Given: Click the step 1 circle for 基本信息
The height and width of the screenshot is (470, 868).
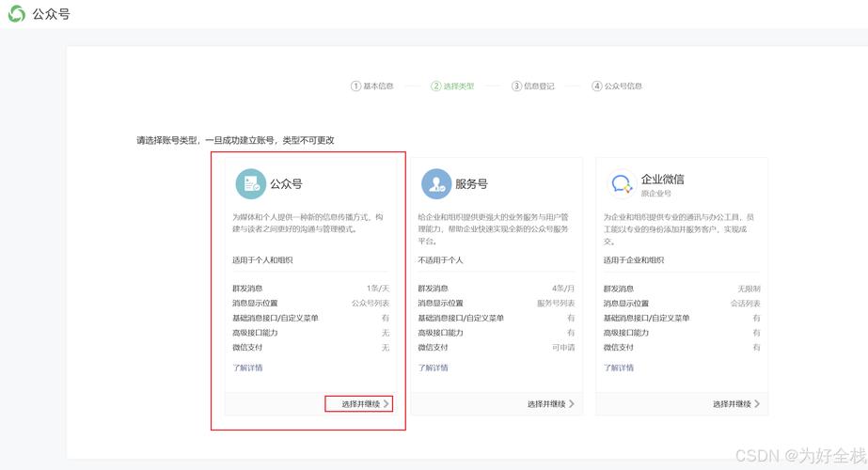Looking at the screenshot, I should tap(355, 86).
